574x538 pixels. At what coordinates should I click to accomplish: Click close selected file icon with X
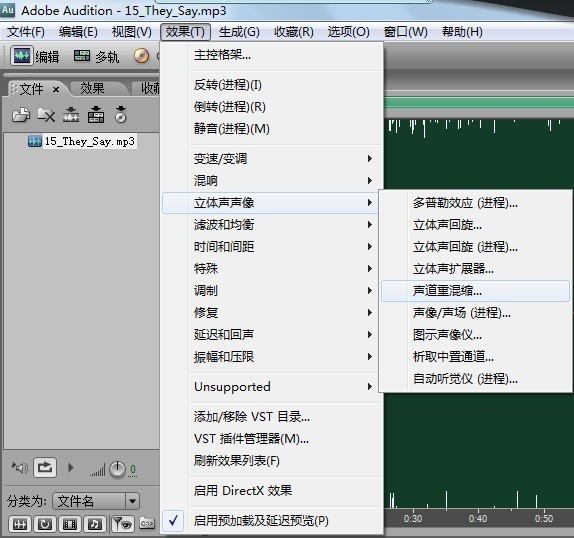coord(46,115)
